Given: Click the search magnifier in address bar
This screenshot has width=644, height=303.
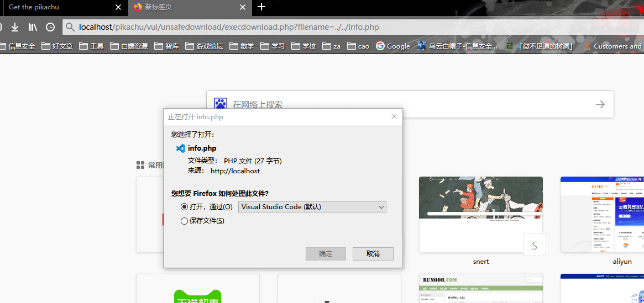Looking at the screenshot, I should (x=70, y=27).
